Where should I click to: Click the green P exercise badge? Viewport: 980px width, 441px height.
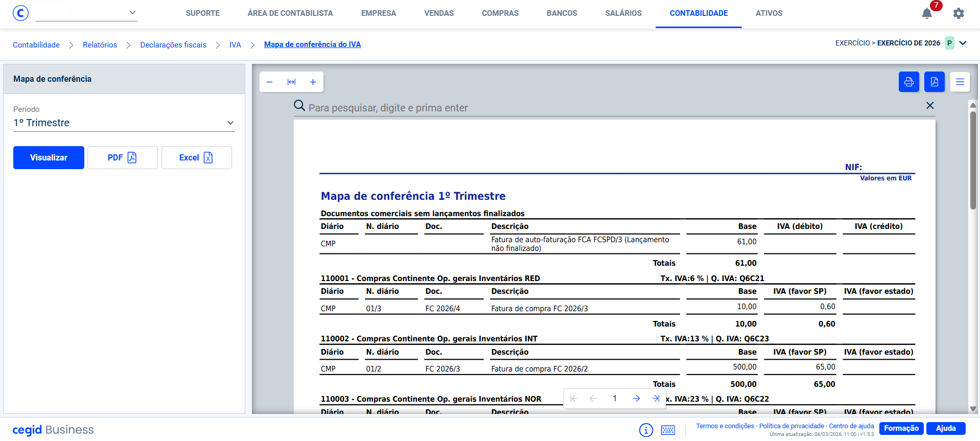pyautogui.click(x=949, y=43)
